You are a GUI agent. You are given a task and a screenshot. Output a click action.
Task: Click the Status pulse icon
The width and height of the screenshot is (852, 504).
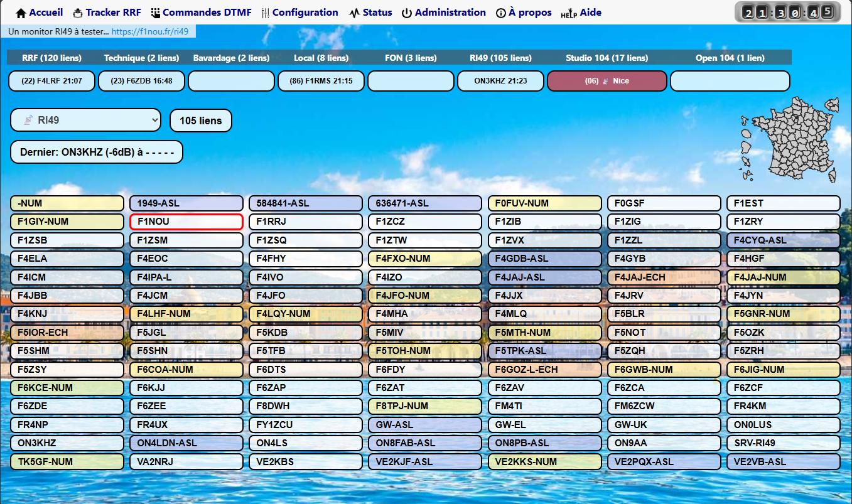(355, 13)
